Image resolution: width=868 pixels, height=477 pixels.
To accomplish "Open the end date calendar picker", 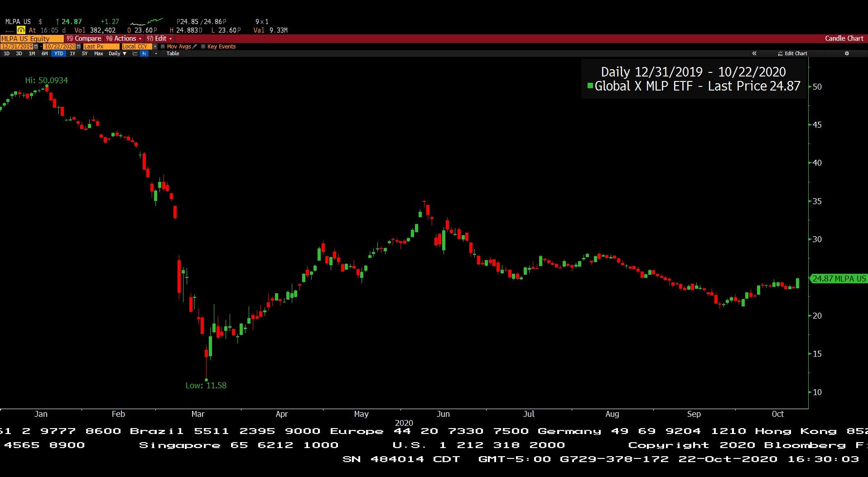I will [x=78, y=46].
